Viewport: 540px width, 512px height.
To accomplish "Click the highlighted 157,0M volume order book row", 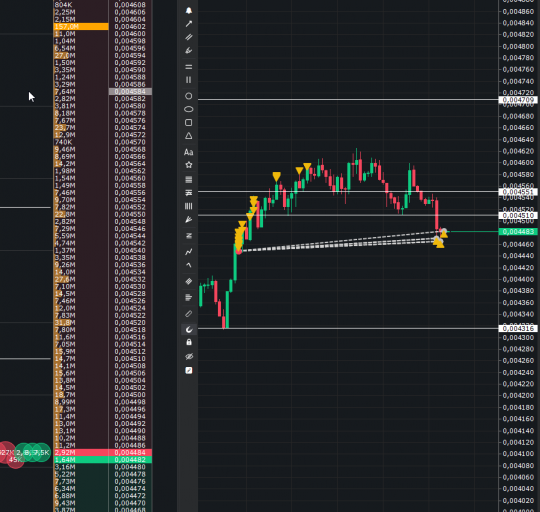I will click(81, 27).
